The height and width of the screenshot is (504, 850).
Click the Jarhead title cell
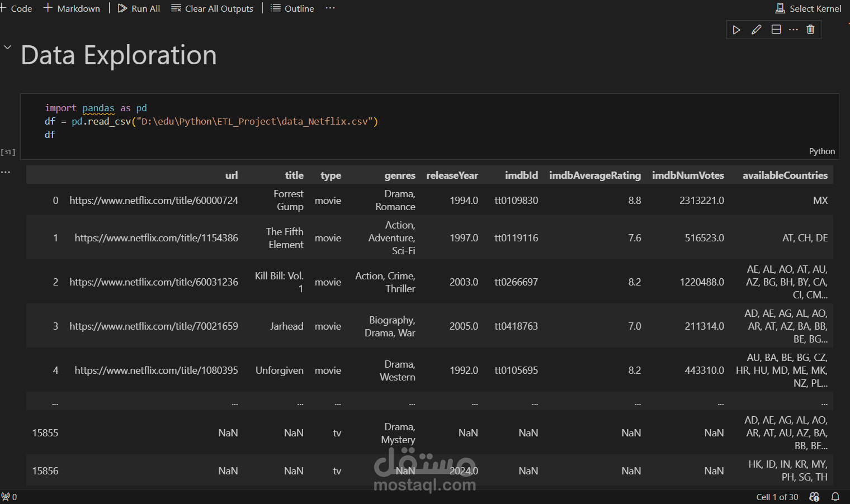287,326
